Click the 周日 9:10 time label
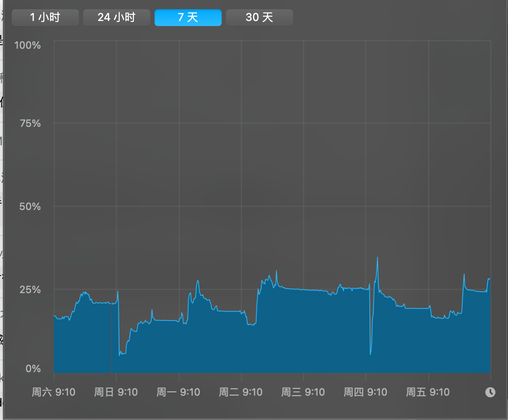Viewport: 508px width, 420px height. [116, 392]
